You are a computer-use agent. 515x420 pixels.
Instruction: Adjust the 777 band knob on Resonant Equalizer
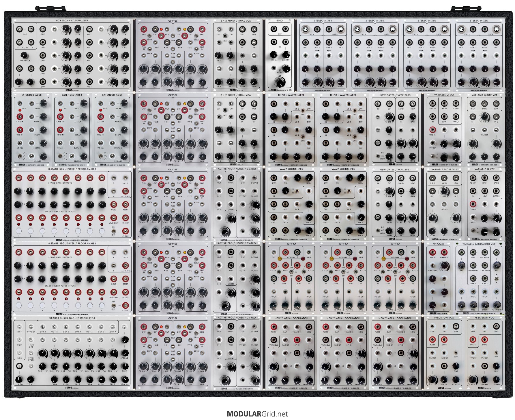coord(125,55)
